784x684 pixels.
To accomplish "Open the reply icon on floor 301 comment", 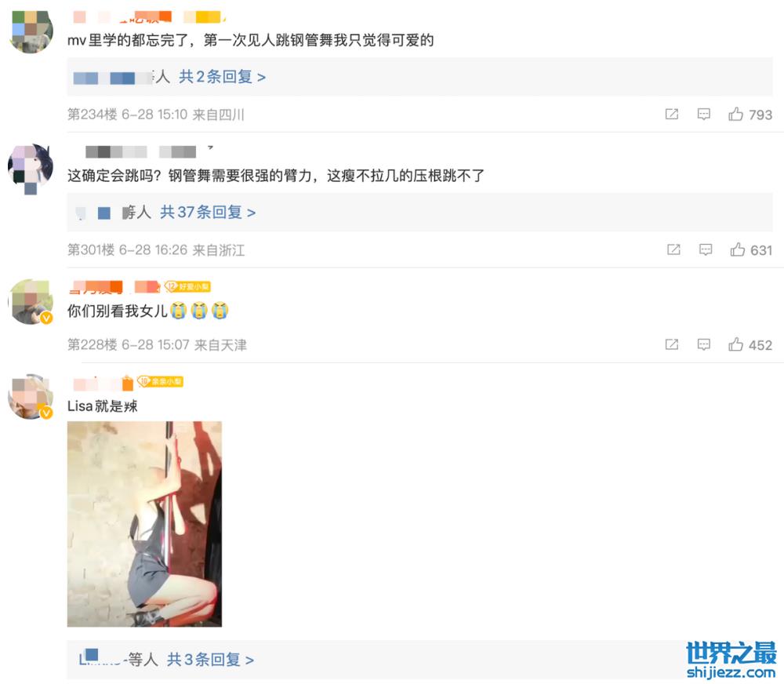I will (706, 249).
